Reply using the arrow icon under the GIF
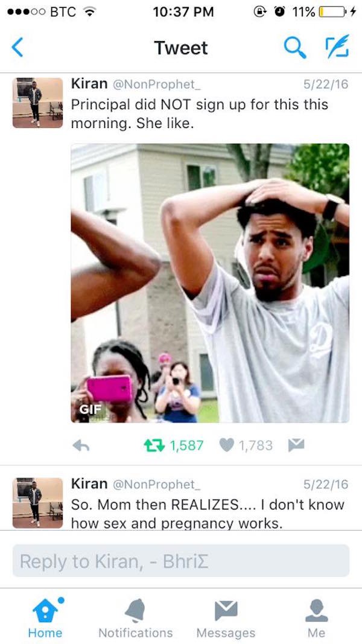Viewport: 362px width, 644px height. click(81, 445)
